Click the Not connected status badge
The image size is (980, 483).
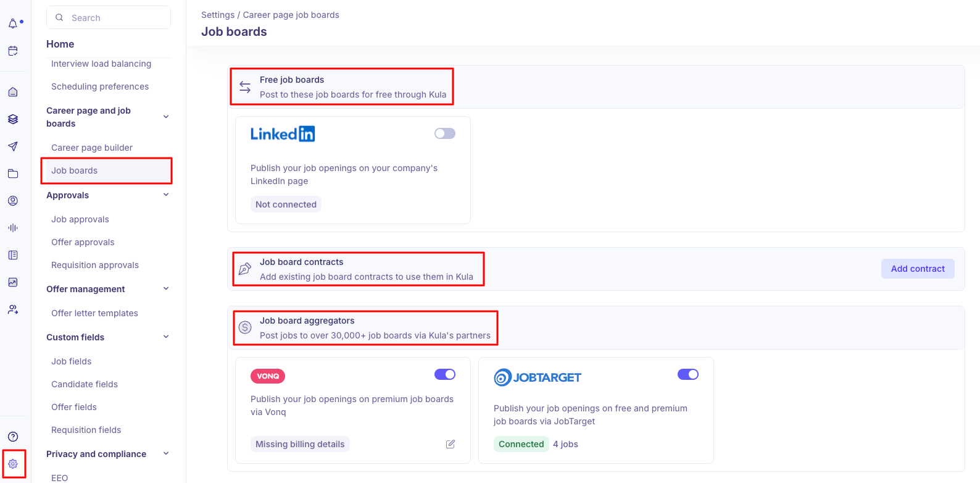pos(286,204)
